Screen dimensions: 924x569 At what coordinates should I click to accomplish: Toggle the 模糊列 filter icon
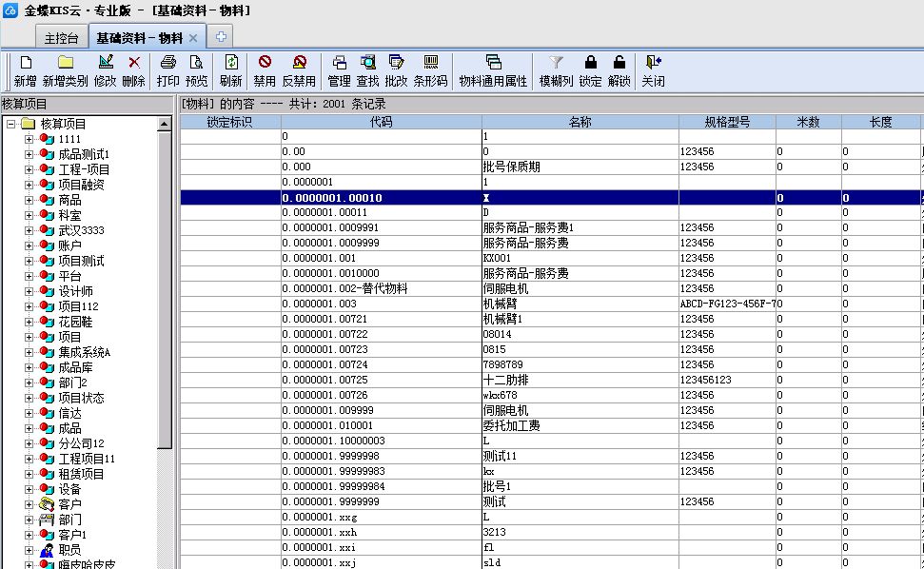click(x=556, y=62)
